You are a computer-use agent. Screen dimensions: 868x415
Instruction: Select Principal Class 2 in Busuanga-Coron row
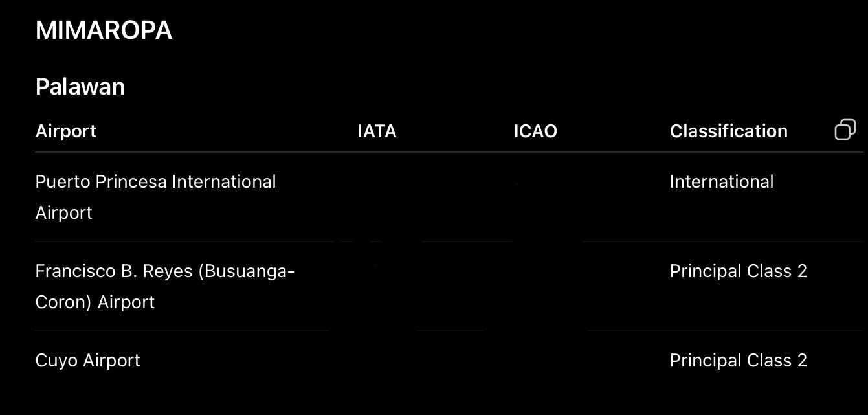[x=739, y=271]
